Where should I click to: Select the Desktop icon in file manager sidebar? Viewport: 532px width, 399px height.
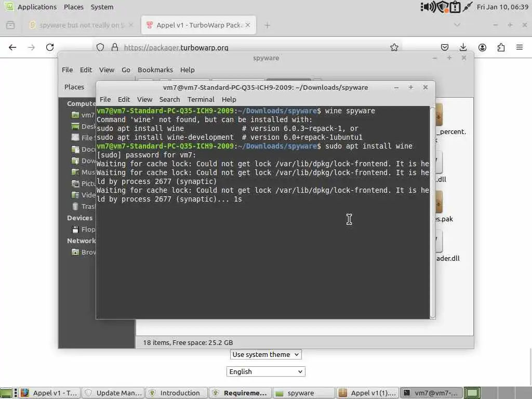click(x=75, y=127)
